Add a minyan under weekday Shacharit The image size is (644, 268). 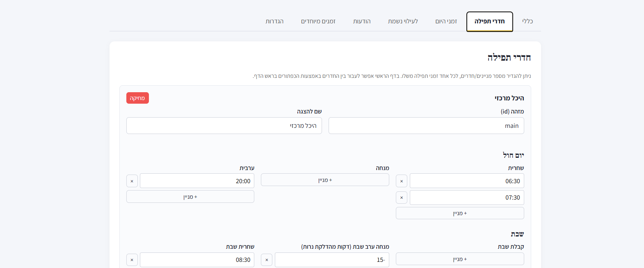click(460, 213)
